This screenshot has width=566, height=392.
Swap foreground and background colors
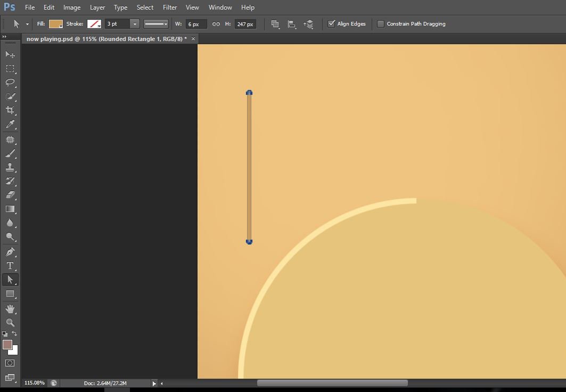14,333
